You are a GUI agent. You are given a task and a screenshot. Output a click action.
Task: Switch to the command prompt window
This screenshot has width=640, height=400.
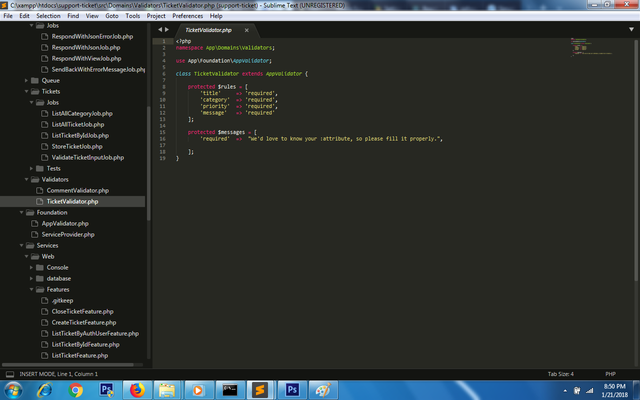[x=230, y=390]
